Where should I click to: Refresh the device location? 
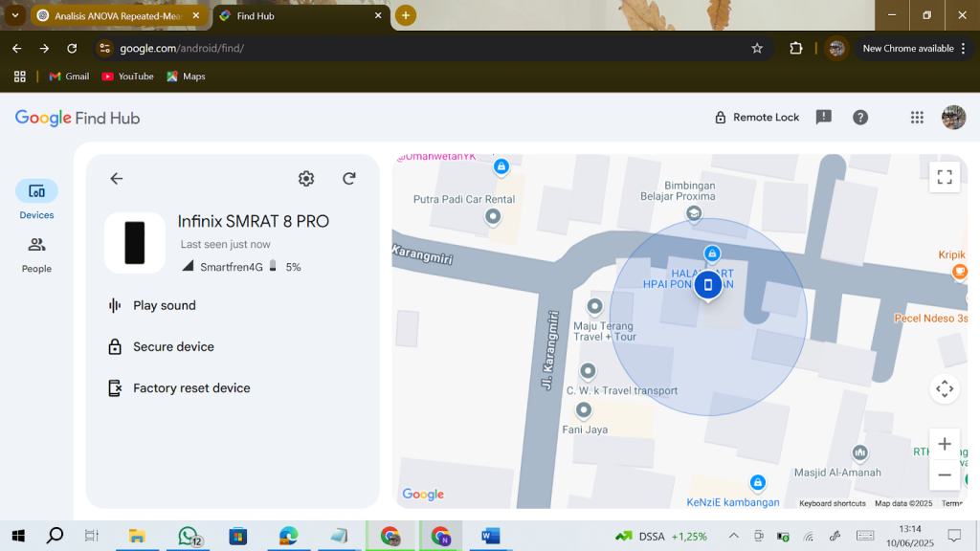tap(349, 179)
